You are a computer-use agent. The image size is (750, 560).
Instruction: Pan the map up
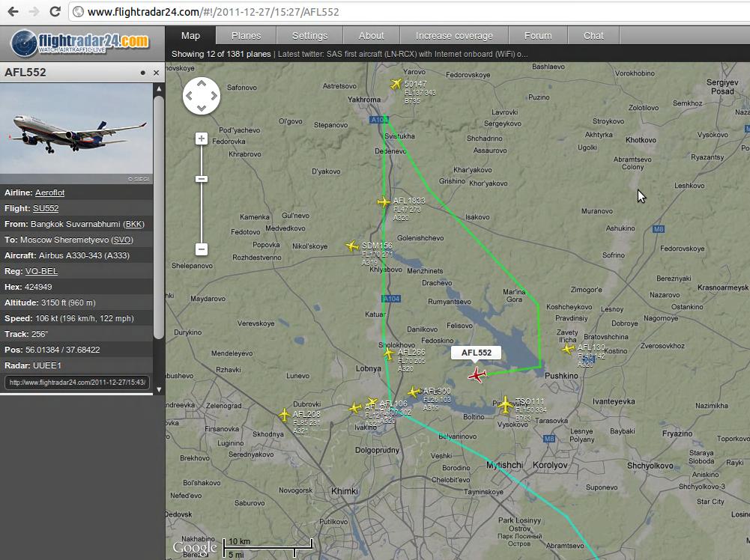click(202, 84)
